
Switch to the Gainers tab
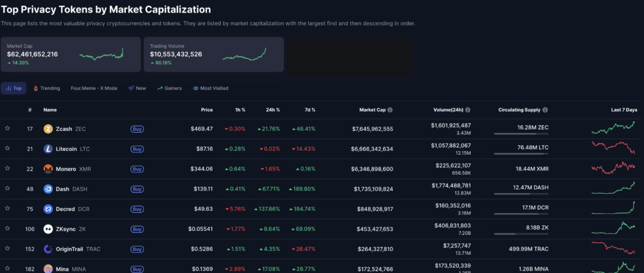(x=169, y=88)
